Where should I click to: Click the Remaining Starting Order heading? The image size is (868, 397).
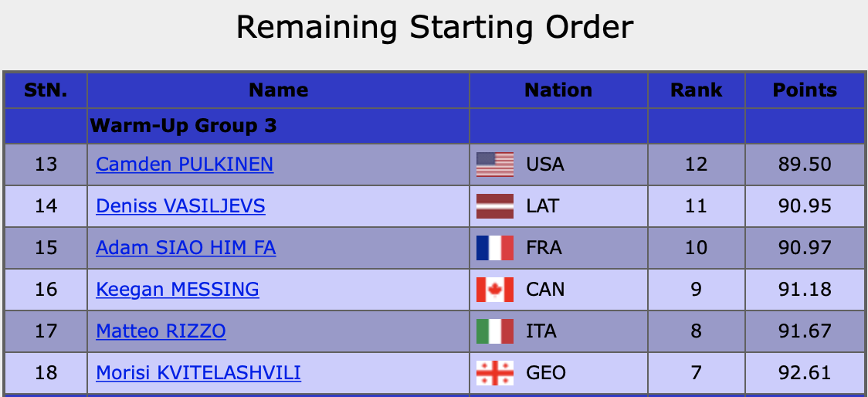point(434,28)
